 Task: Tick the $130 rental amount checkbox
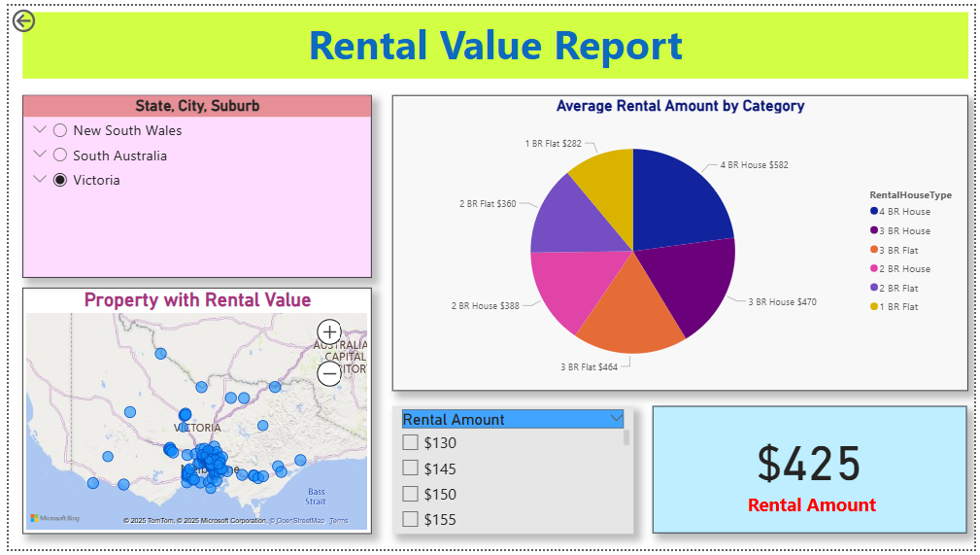(411, 443)
